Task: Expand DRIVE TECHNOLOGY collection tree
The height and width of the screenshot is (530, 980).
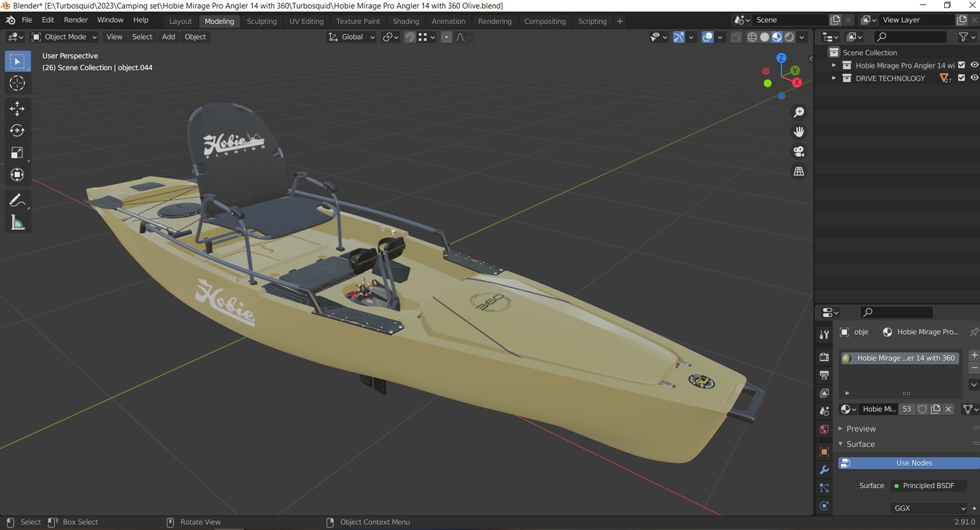Action: [834, 78]
